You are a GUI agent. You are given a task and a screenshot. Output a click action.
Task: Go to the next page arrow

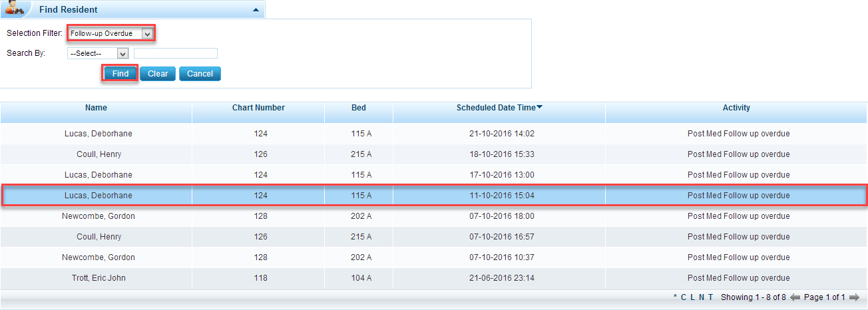point(854,297)
